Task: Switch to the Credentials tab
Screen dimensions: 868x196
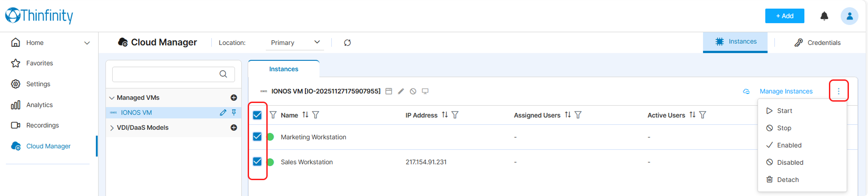Action: (x=817, y=43)
